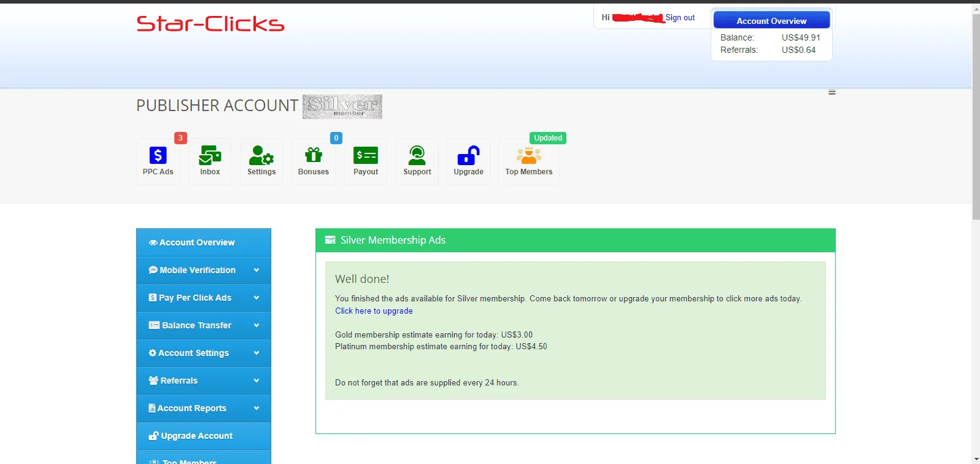
Task: Click the scrollbar up arrow
Action: (x=976, y=8)
